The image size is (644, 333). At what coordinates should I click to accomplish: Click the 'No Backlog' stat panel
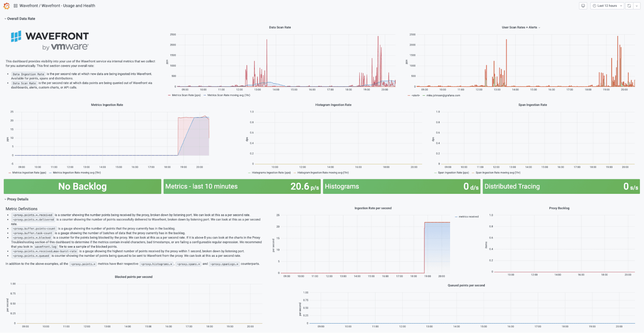[82, 187]
